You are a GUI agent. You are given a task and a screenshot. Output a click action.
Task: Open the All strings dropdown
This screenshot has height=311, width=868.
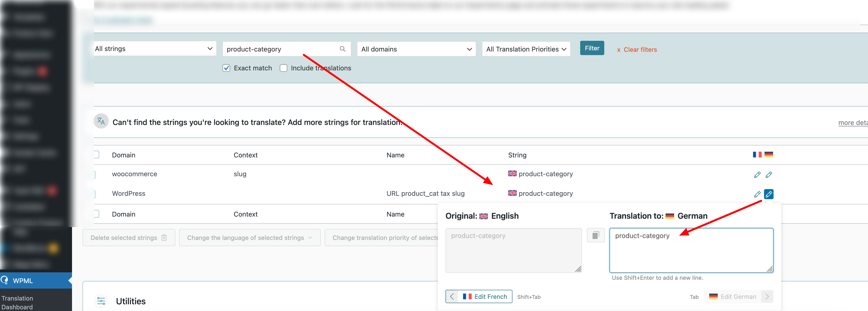click(x=154, y=49)
